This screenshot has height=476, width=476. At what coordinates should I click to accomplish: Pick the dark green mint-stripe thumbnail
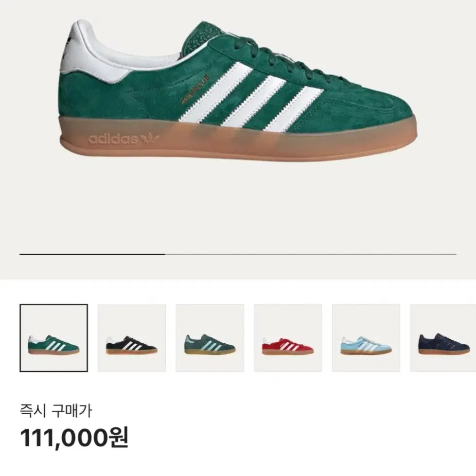pos(210,338)
